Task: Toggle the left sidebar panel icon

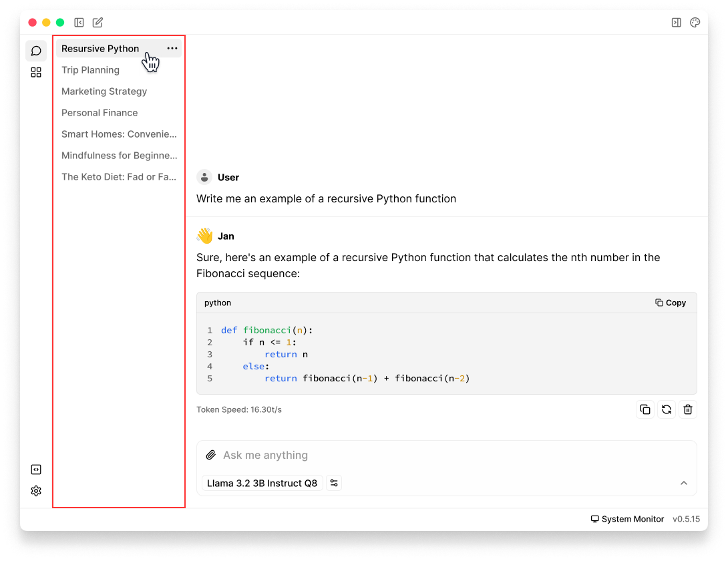Action: click(x=79, y=22)
